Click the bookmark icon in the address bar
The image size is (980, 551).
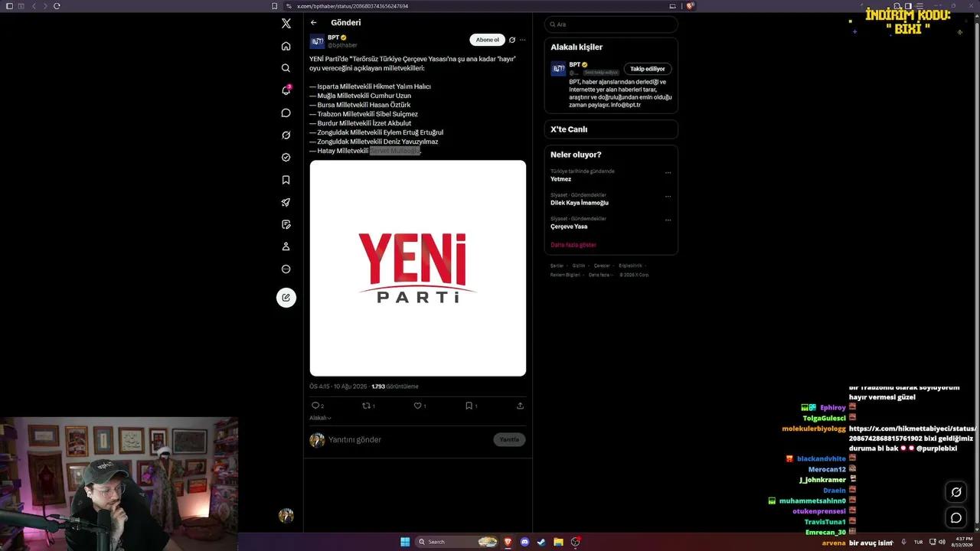(275, 6)
